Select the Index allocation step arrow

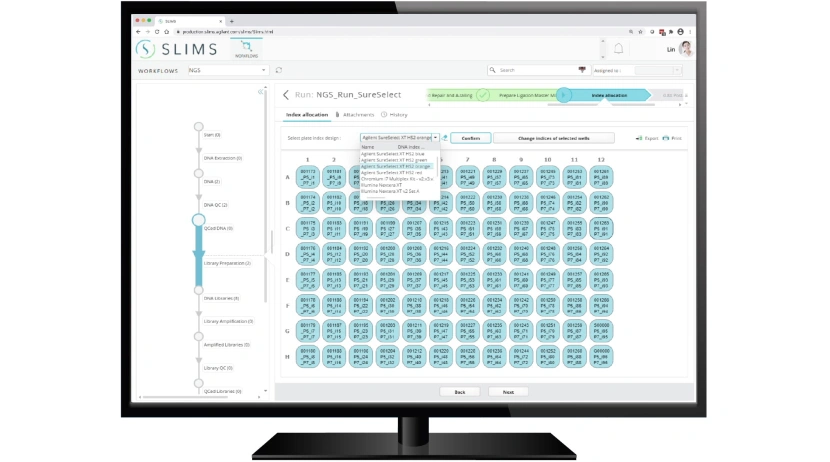point(609,95)
